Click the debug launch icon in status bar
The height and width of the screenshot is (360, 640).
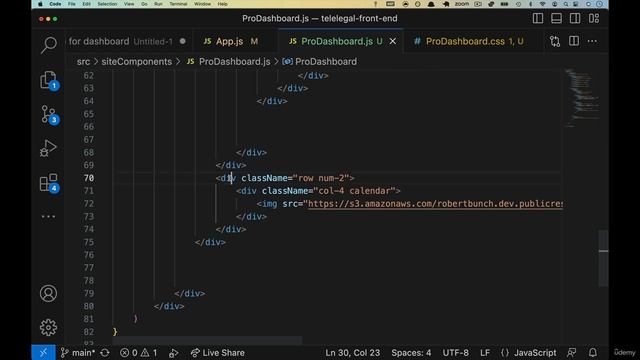click(173, 353)
